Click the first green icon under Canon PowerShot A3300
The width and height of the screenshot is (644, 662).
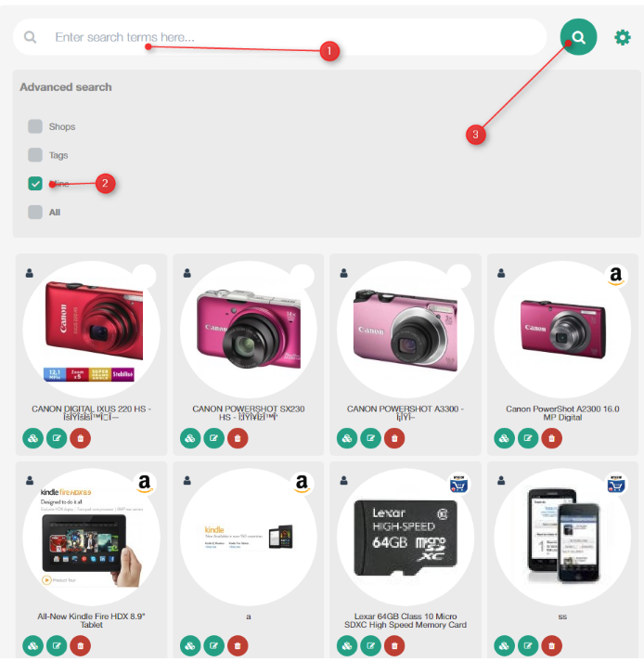[347, 438]
